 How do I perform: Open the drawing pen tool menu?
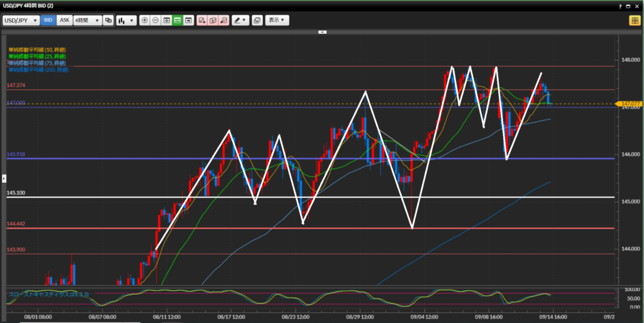(240, 20)
